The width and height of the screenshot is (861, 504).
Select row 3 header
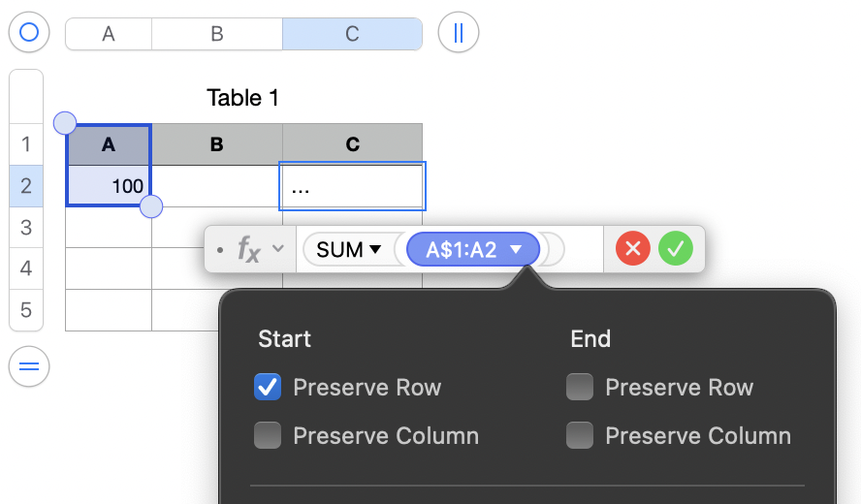26,227
